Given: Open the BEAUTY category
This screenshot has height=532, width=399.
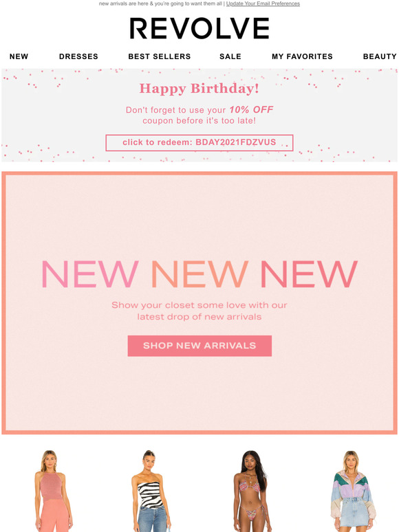Looking at the screenshot, I should tap(380, 56).
